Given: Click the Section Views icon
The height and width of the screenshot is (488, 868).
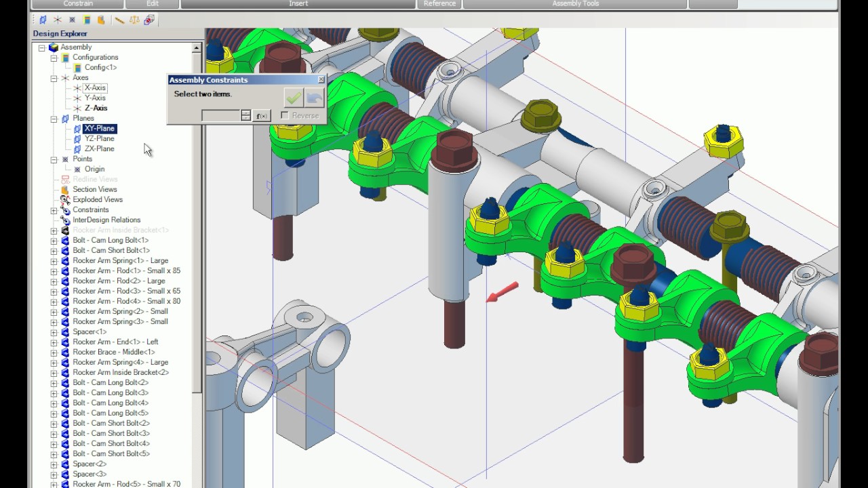Looking at the screenshot, I should tap(66, 190).
